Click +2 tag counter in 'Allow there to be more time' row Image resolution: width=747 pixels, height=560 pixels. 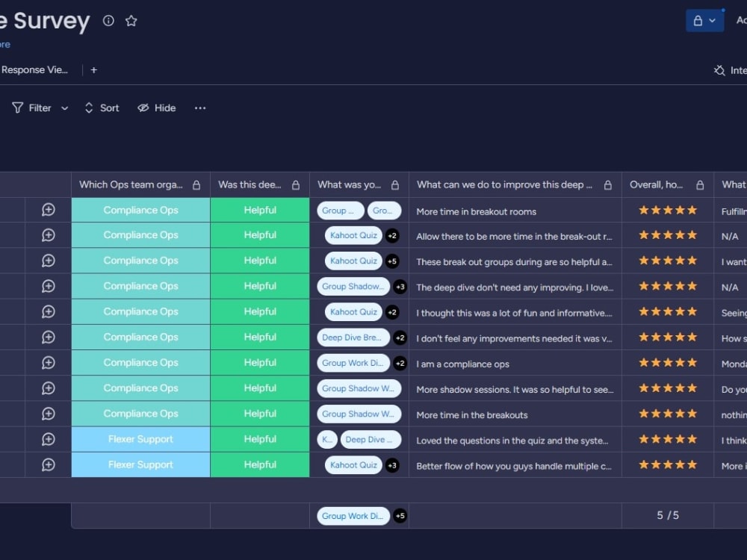coord(392,236)
